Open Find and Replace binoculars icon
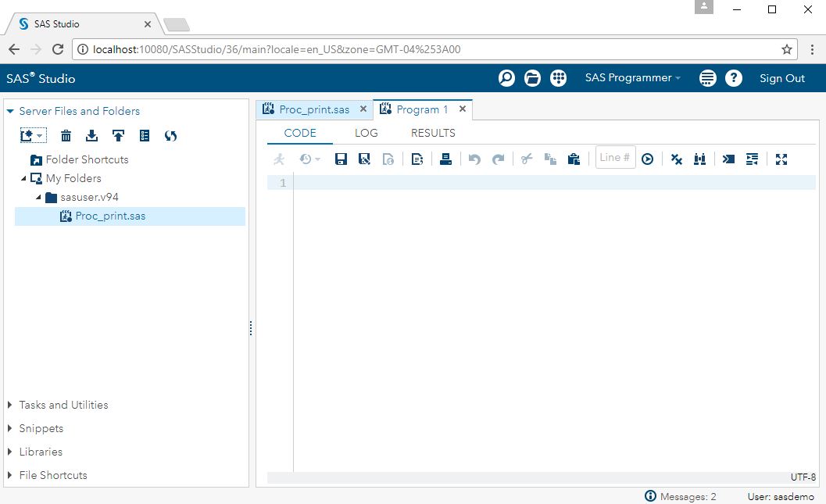The width and height of the screenshot is (826, 504). 699,159
